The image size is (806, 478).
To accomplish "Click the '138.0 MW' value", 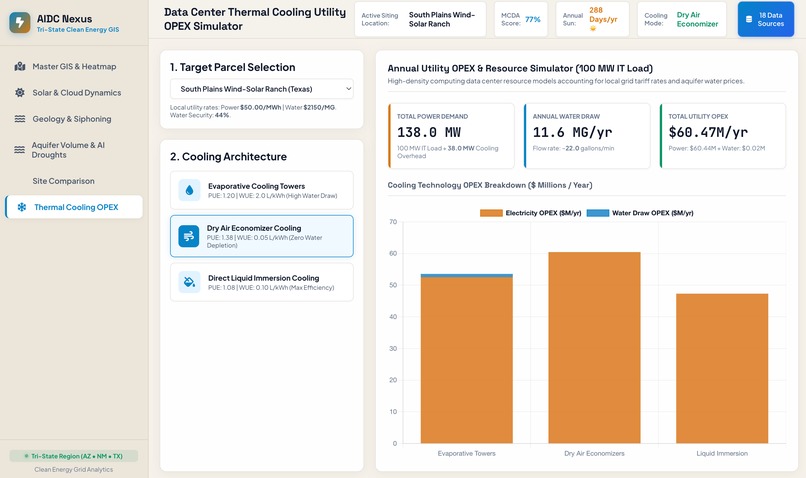I will pyautogui.click(x=429, y=132).
